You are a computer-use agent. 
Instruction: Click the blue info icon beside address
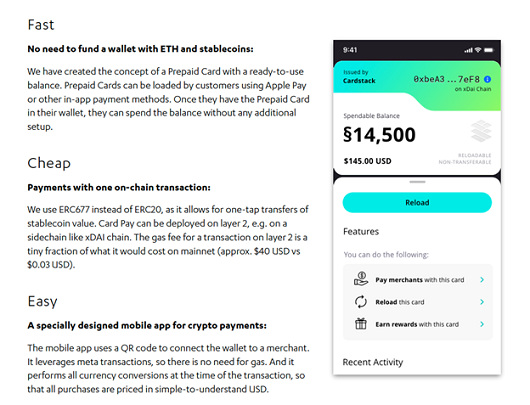click(x=487, y=79)
